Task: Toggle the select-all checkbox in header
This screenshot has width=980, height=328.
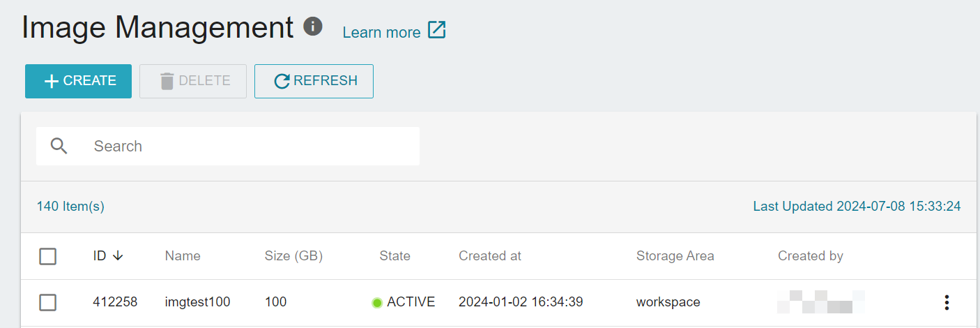Action: pyautogui.click(x=47, y=256)
